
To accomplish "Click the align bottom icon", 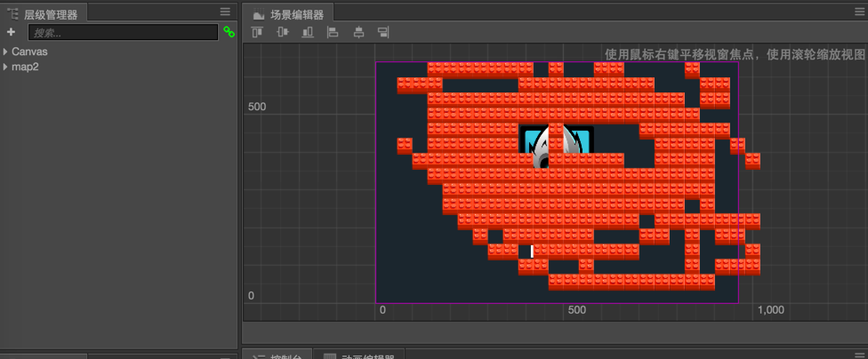I will pyautogui.click(x=308, y=33).
